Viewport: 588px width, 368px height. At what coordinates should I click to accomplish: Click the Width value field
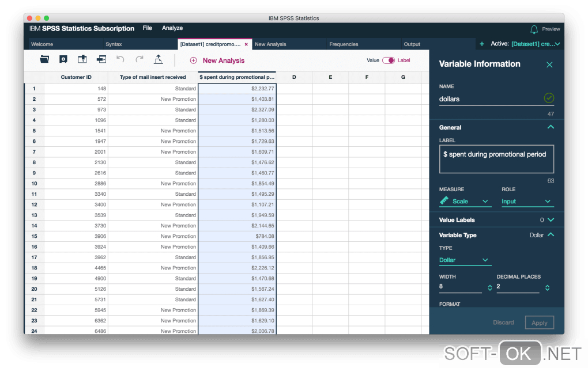click(461, 287)
